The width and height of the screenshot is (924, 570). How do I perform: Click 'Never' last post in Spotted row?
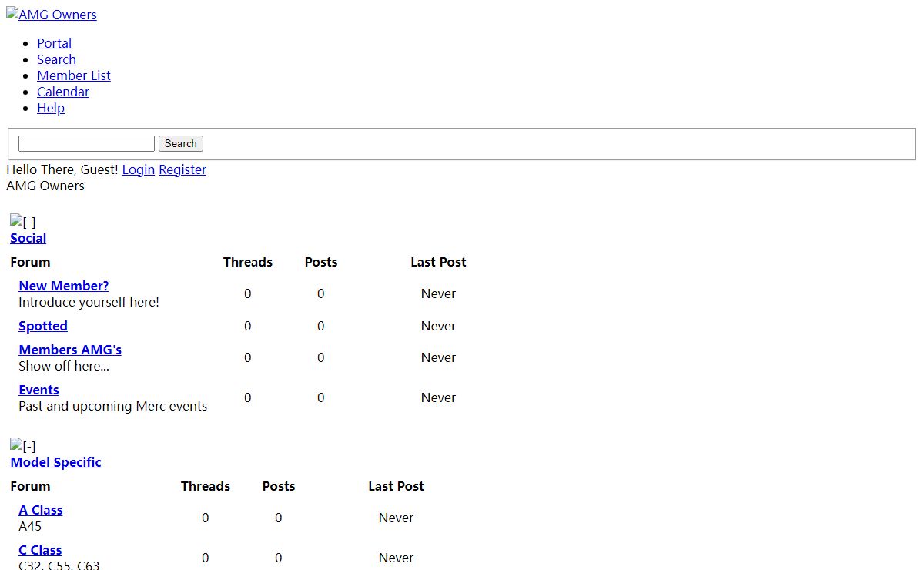pyautogui.click(x=438, y=326)
